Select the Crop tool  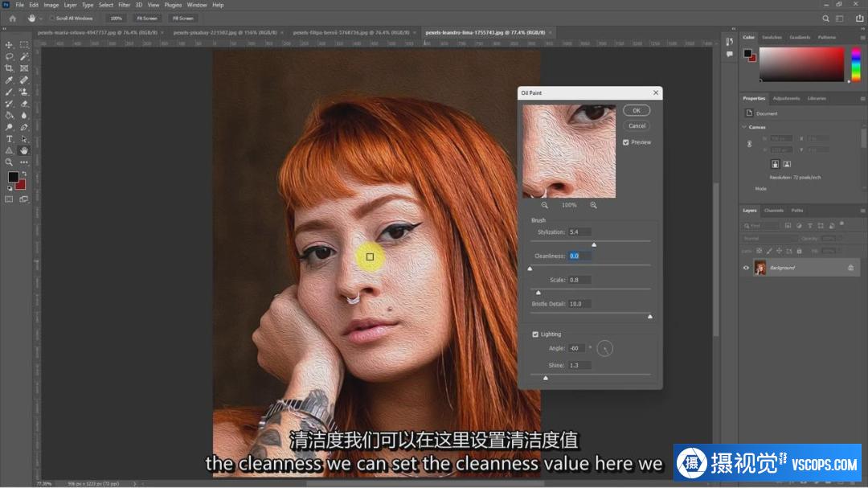click(9, 68)
